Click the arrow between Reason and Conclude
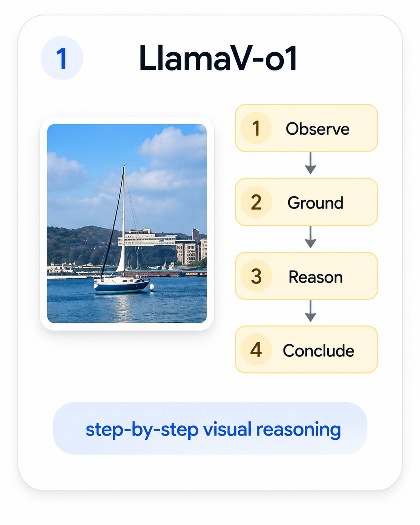 coord(310,311)
